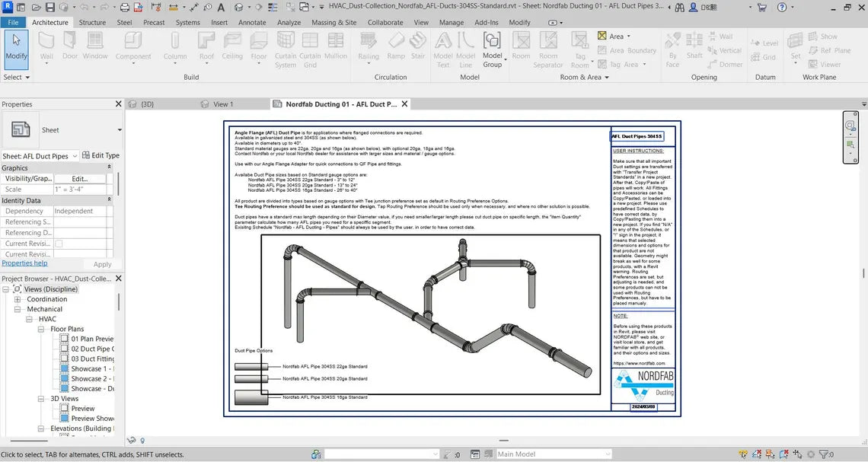Click the Visibility/Graphics Edit... button
The width and height of the screenshot is (868, 462).
[x=80, y=179]
